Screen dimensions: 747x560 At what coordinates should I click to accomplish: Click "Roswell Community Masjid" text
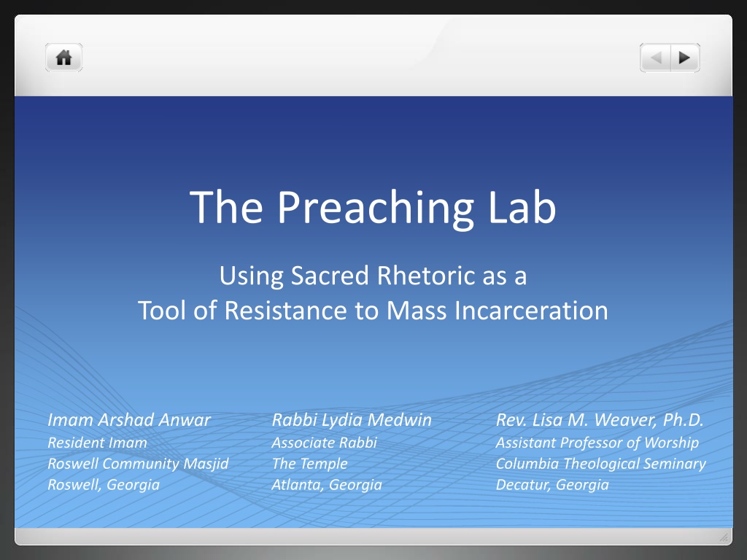tap(138, 464)
